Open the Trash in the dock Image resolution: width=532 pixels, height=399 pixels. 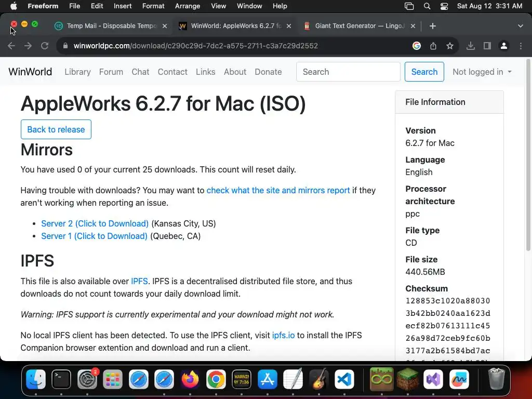pyautogui.click(x=496, y=379)
